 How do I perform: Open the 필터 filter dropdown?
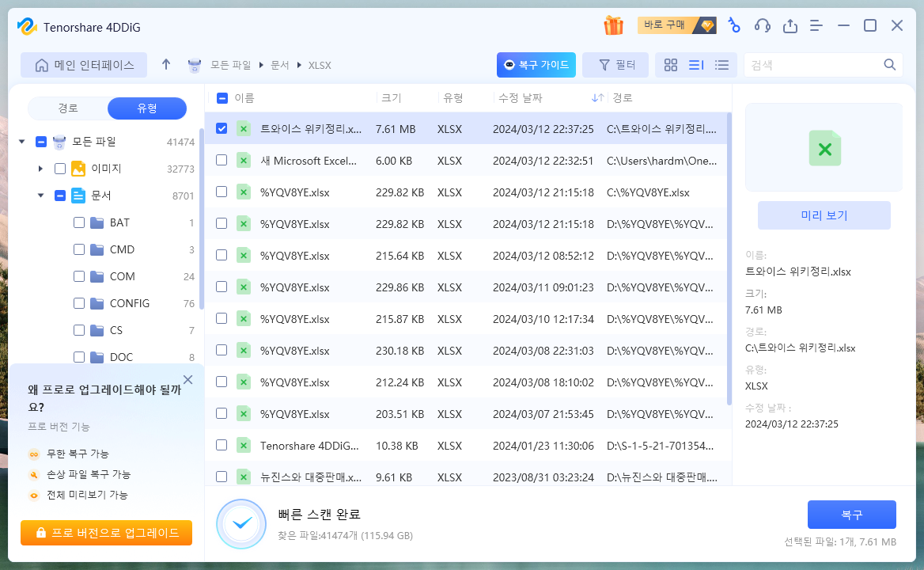615,65
